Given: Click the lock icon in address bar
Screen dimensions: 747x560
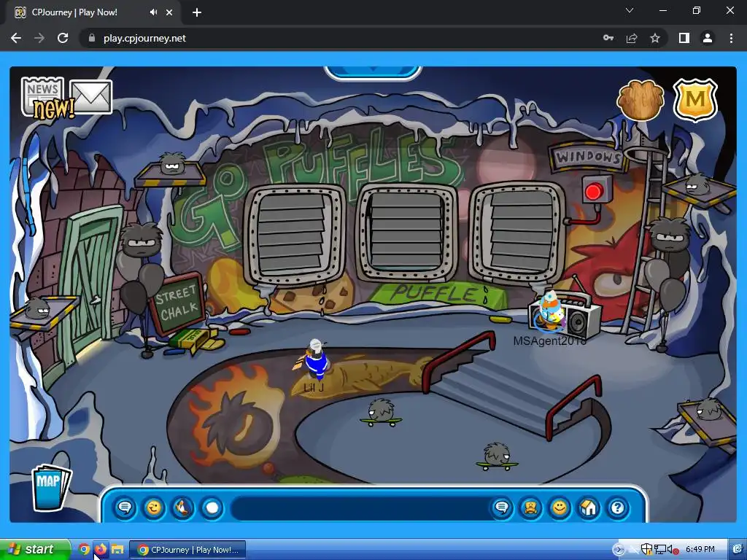Looking at the screenshot, I should coord(92,38).
